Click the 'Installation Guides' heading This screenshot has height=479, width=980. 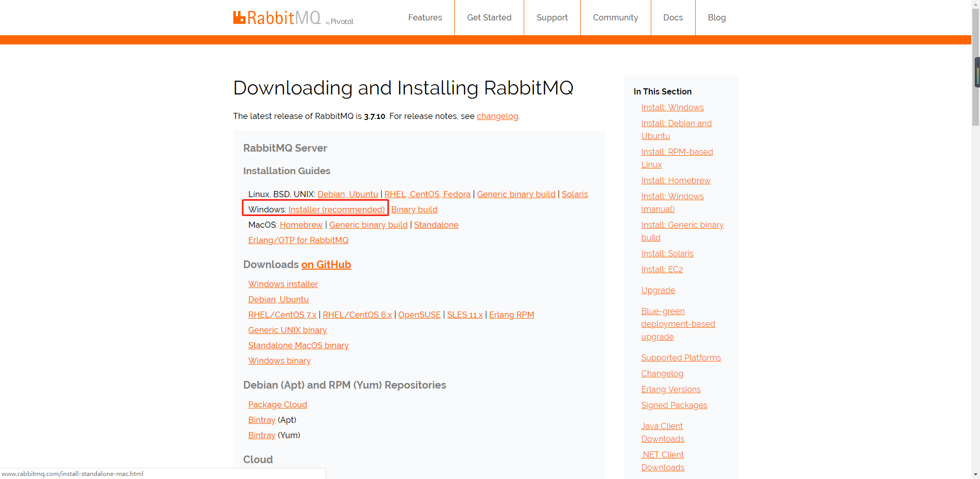point(286,171)
